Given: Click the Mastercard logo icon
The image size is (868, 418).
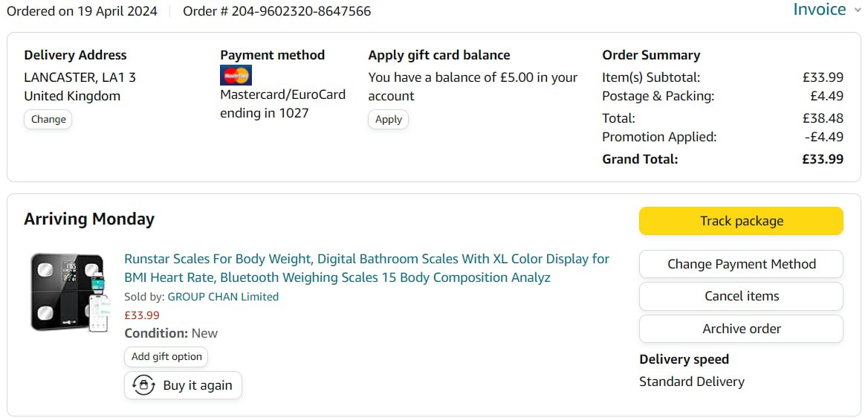Looking at the screenshot, I should [236, 75].
